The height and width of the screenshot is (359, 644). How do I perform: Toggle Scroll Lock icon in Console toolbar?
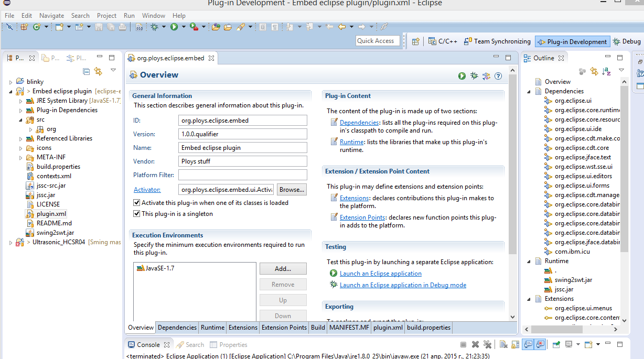tap(515, 344)
